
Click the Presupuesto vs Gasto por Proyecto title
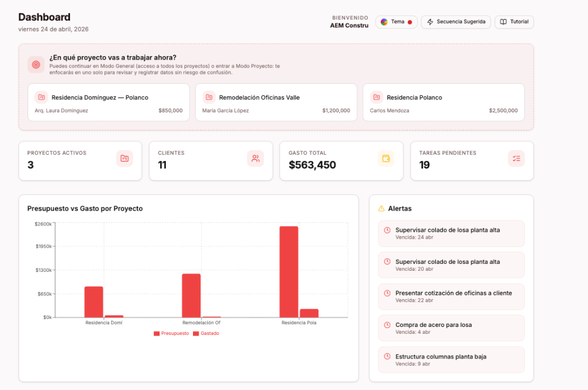(x=85, y=209)
